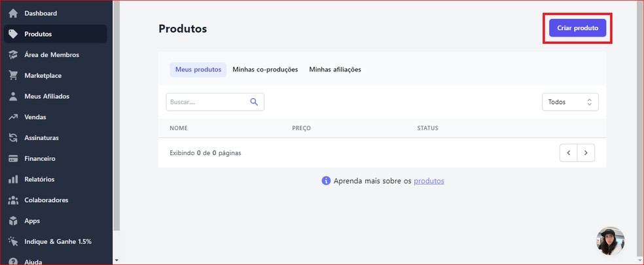Open the support chat avatar

coord(610,241)
